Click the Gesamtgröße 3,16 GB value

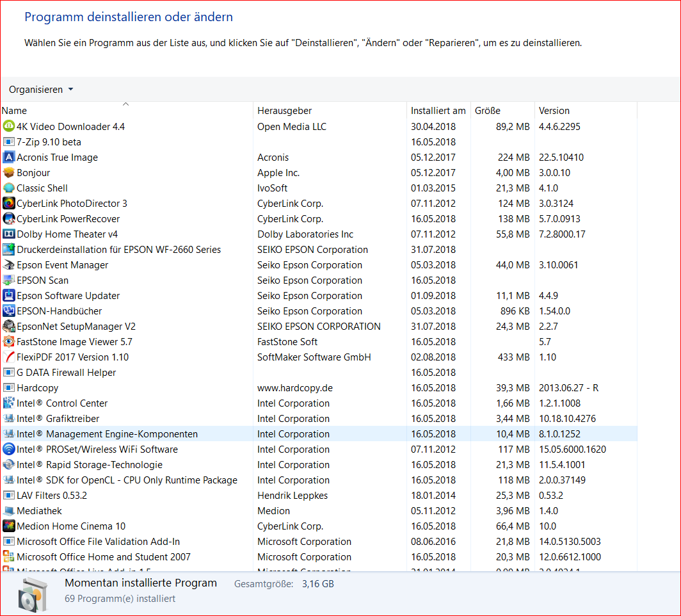pyautogui.click(x=318, y=584)
